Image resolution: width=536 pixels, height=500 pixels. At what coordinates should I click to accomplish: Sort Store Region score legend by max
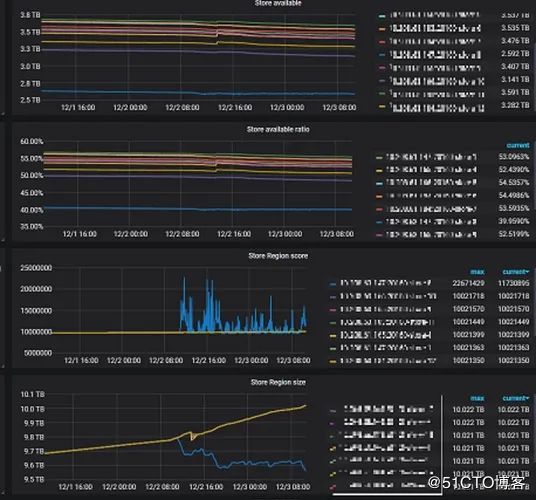point(477,272)
